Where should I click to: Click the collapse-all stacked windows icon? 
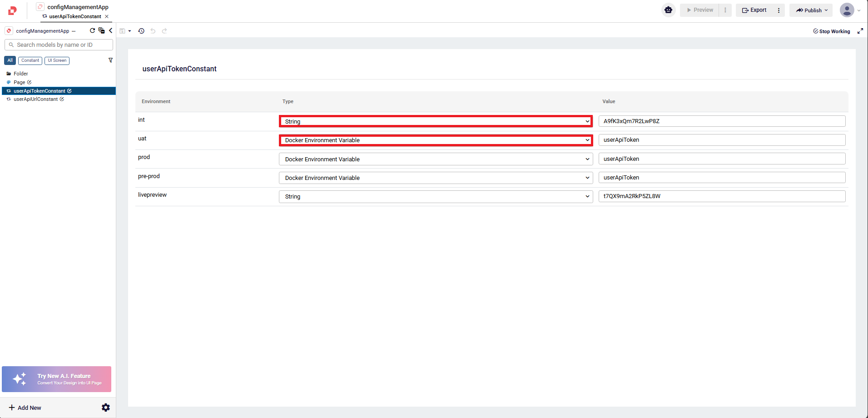[x=101, y=30]
